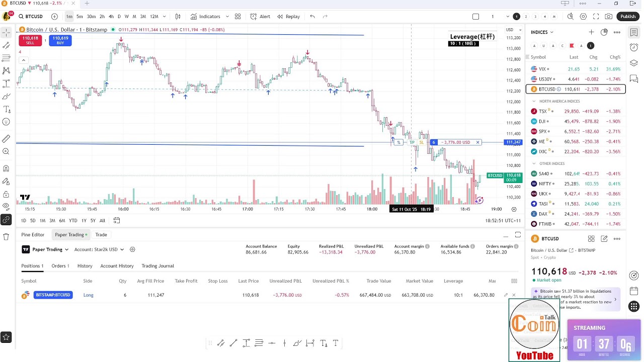Viewport: 644px width, 362px height.
Task: Select the text annotation tool in left toolbar
Action: click(6, 109)
